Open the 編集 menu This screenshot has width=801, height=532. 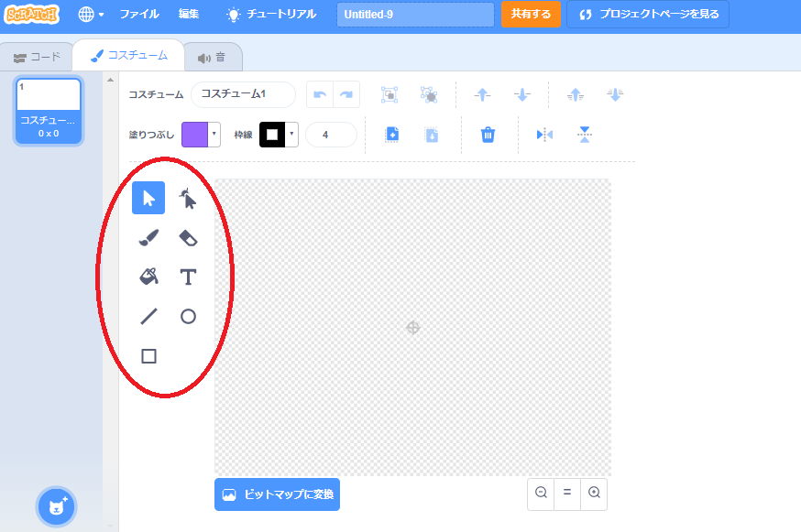click(x=189, y=15)
